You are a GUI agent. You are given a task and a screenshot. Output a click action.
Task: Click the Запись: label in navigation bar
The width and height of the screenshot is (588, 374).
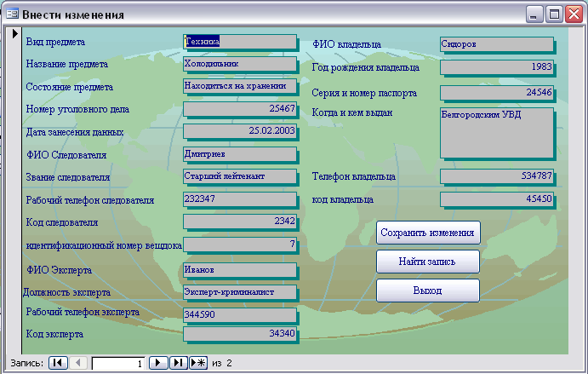tap(27, 363)
